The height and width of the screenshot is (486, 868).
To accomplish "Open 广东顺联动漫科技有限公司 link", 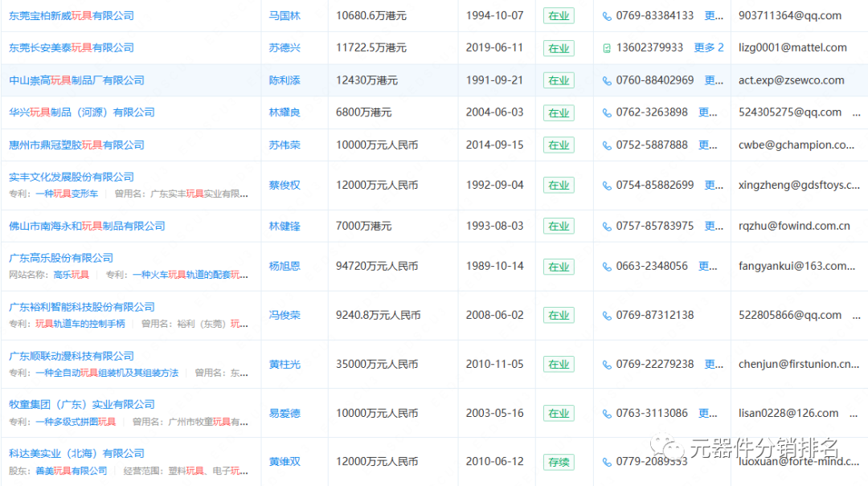I will (x=72, y=356).
